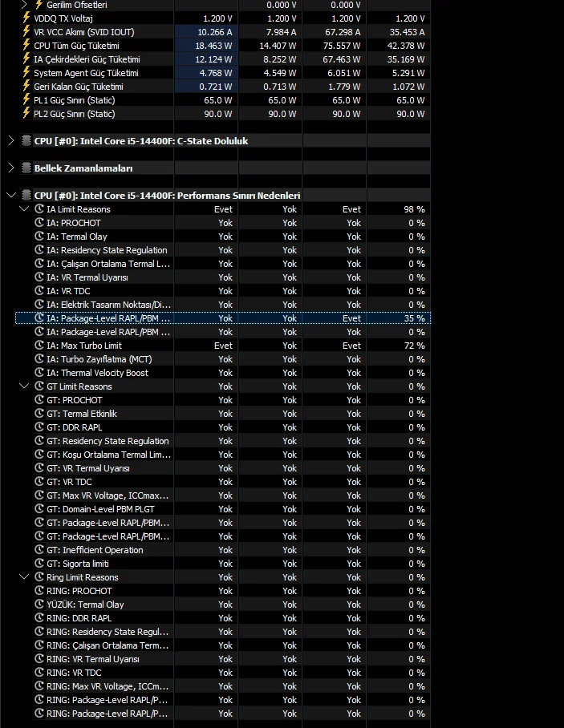Click the clock icon beside RING: PROCHOT

click(39, 591)
